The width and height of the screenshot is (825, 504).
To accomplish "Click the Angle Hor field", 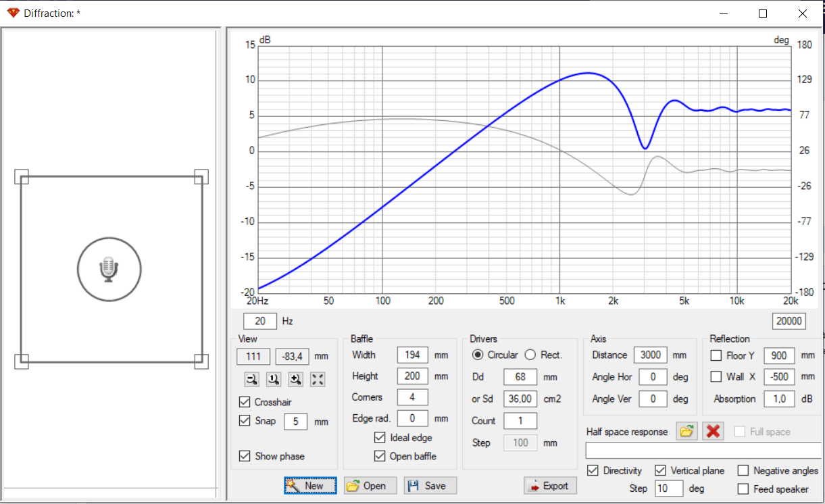I will pos(653,377).
